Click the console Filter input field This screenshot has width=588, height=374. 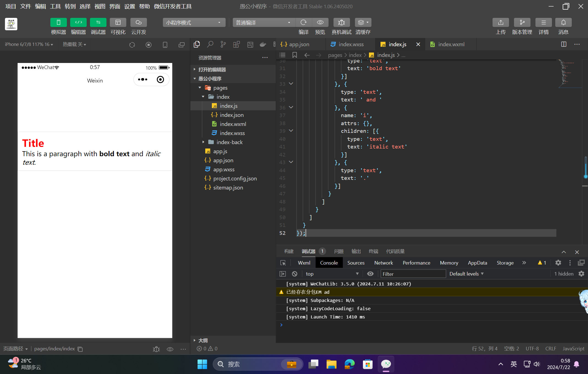(413, 274)
